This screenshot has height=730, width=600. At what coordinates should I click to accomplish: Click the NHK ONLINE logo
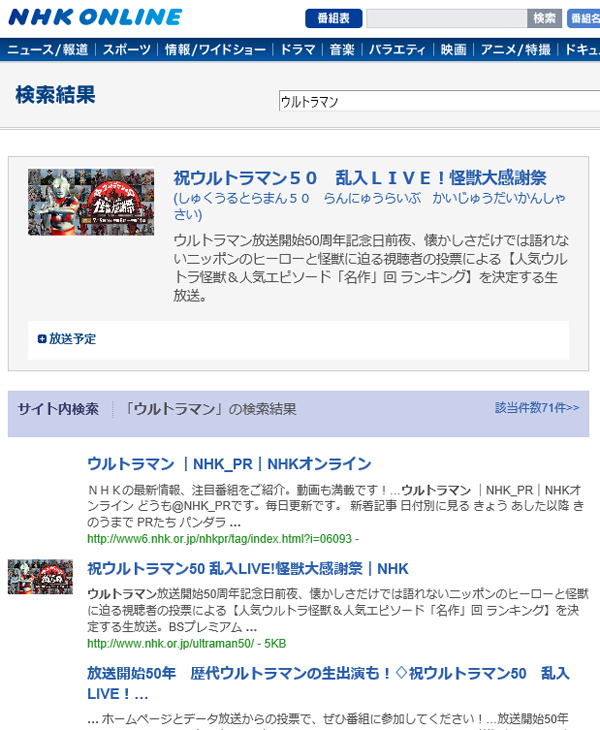point(95,18)
